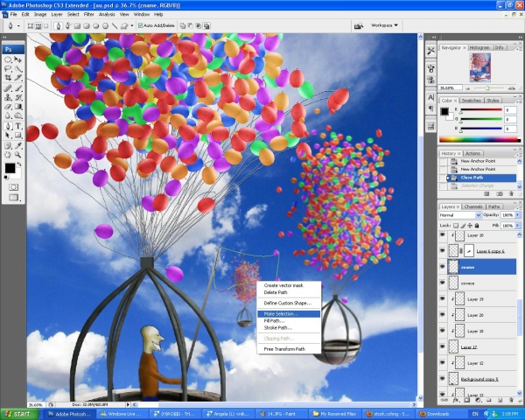
Task: Select the Hand tool
Action: coord(8,155)
